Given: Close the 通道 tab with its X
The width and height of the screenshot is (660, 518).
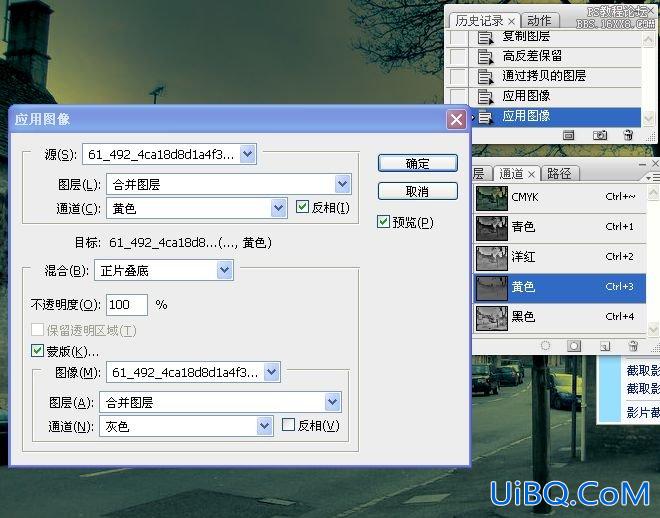Looking at the screenshot, I should point(532,174).
